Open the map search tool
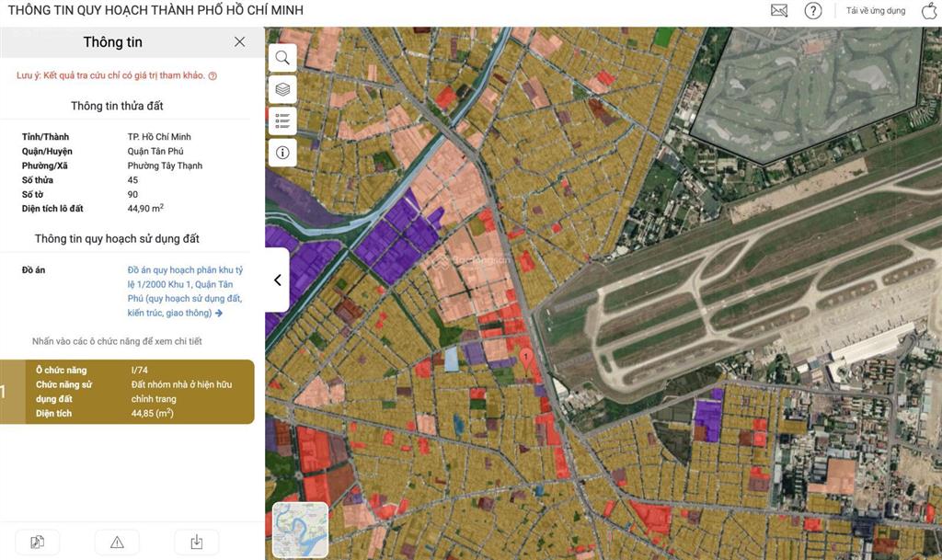The width and height of the screenshot is (942, 560). click(282, 58)
